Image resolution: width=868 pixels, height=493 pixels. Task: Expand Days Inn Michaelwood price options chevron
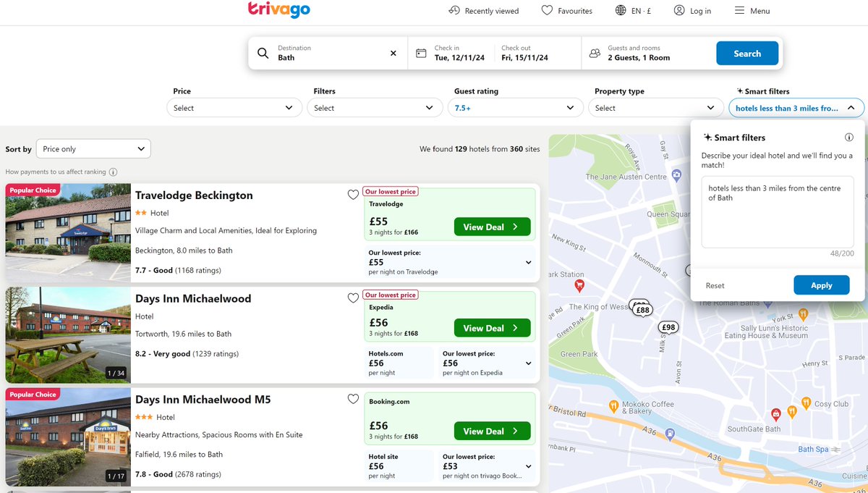pyautogui.click(x=529, y=363)
